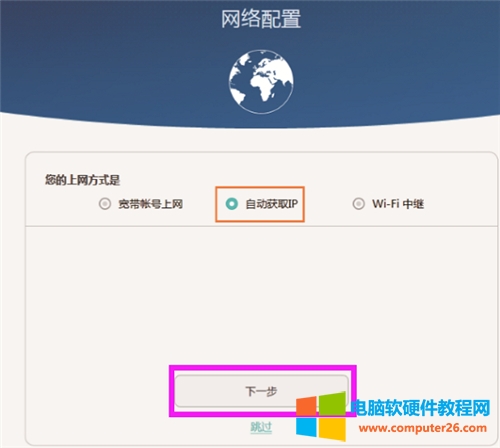Select the 自动获取IP radio option

pos(232,204)
